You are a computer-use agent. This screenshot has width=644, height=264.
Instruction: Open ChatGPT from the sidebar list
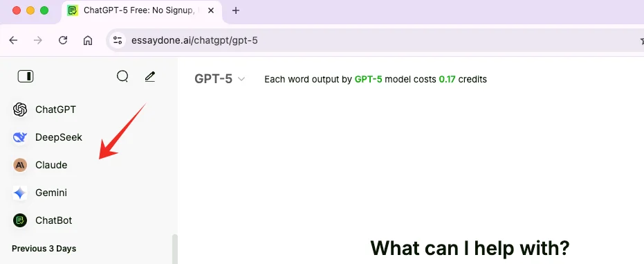point(55,109)
